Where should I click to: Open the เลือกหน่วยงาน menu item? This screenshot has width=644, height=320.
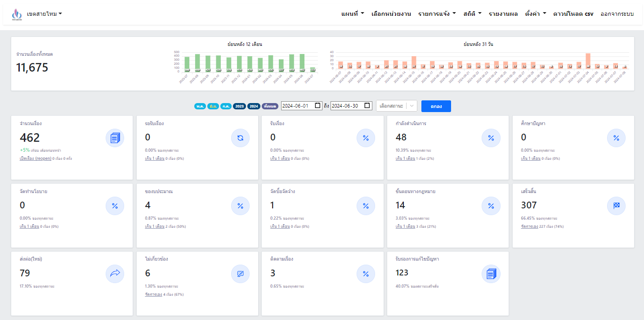point(391,14)
